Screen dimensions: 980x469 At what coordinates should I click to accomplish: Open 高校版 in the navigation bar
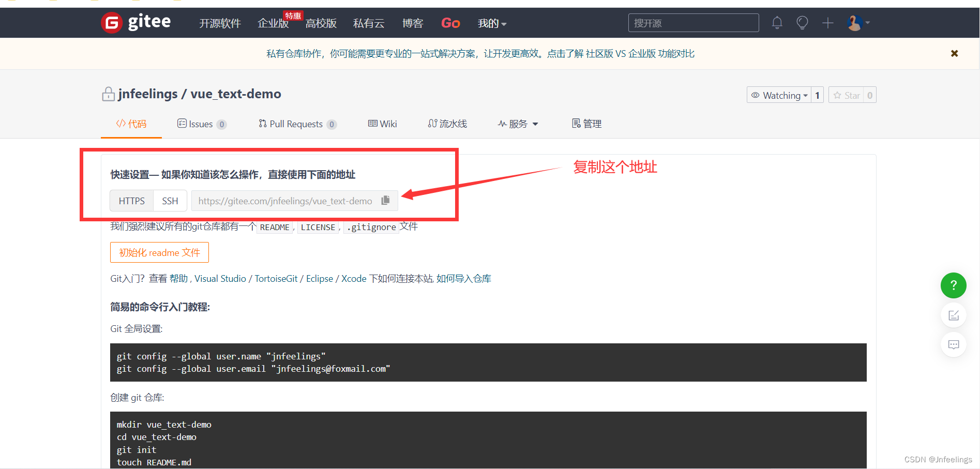coord(321,23)
